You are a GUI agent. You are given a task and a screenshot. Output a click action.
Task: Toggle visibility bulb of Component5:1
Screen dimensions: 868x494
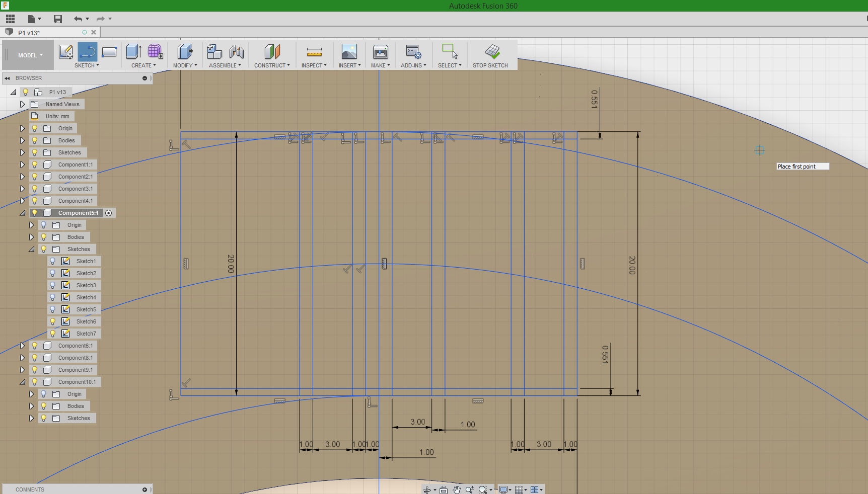(34, 213)
